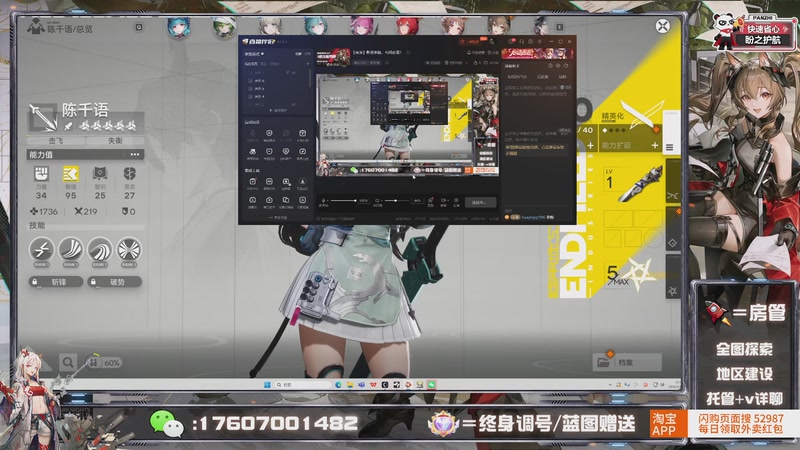Toggle the second scene checkbox in streaming app
This screenshot has height=450, width=800.
(250, 81)
